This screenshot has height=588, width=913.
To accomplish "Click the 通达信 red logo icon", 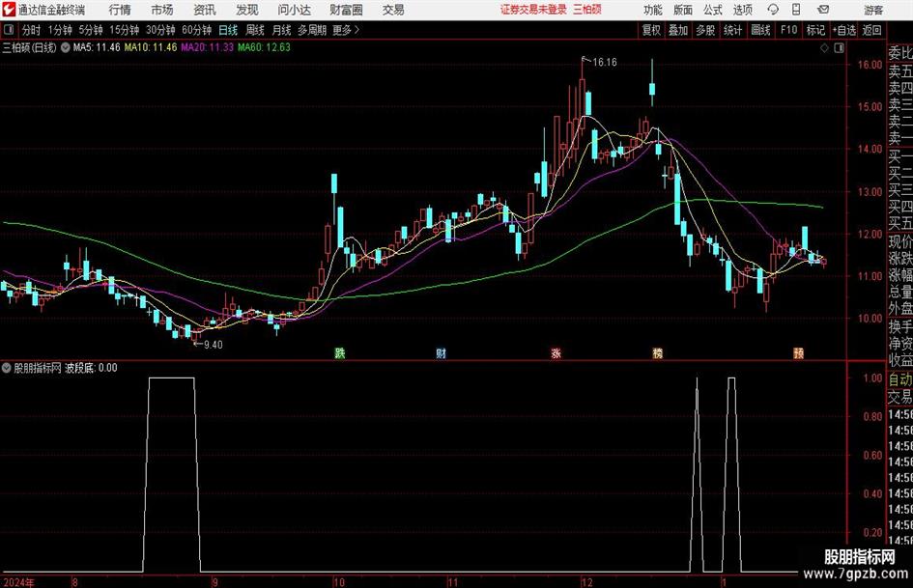I will pyautogui.click(x=9, y=10).
